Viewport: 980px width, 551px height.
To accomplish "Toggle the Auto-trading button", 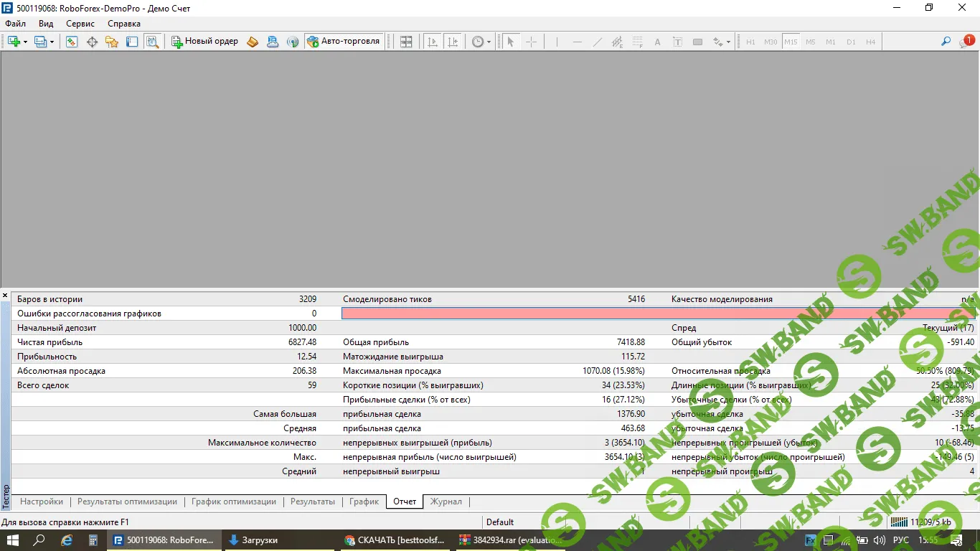I will tap(344, 42).
